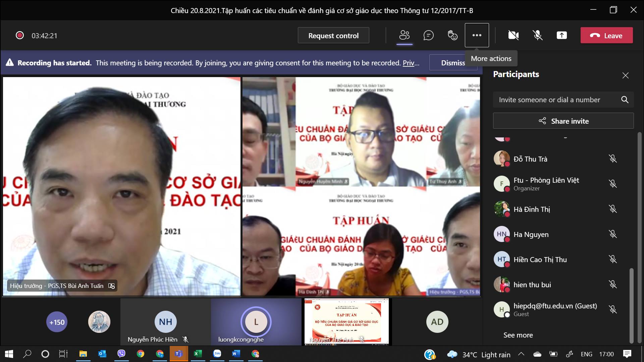Expand the list with See more
This screenshot has width=644, height=362.
coord(518,335)
